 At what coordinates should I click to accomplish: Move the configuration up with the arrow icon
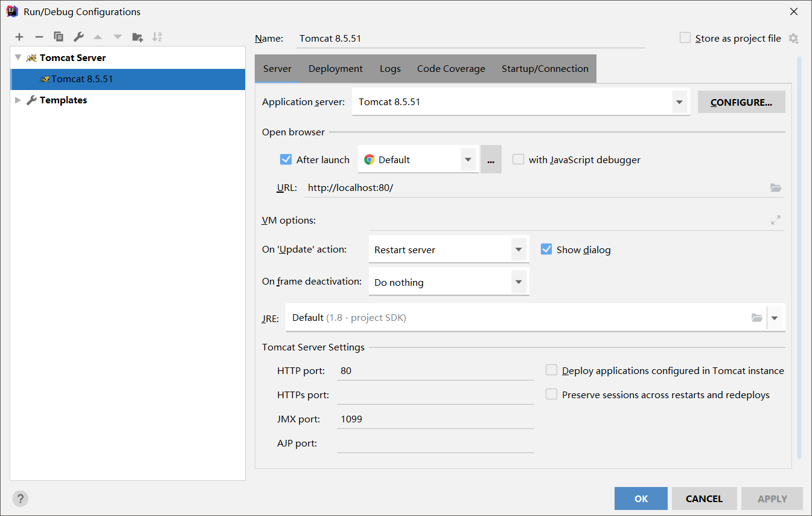[98, 37]
